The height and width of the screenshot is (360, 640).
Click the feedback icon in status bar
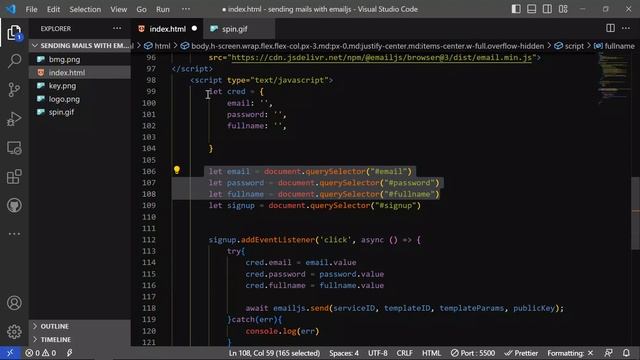[608, 353]
